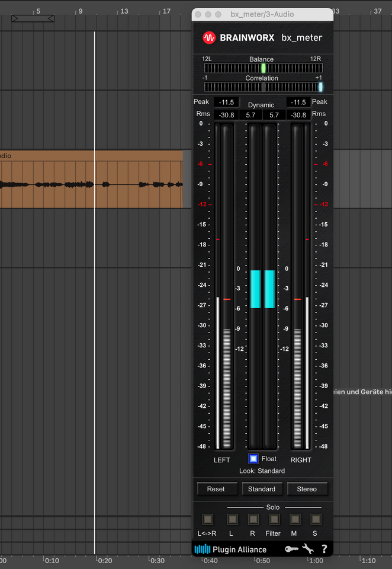Click the right Rms value -30.8
The width and height of the screenshot is (392, 569).
298,115
